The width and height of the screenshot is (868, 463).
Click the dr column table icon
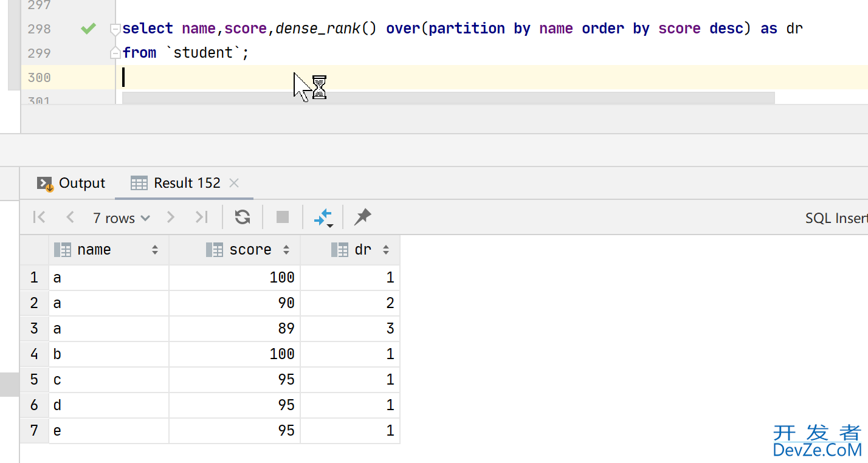pyautogui.click(x=340, y=250)
